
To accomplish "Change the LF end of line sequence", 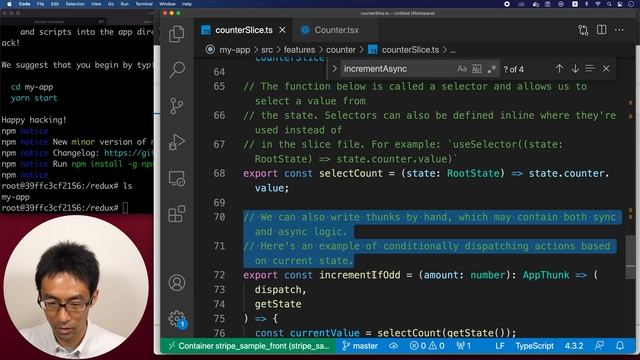I will 500,346.
